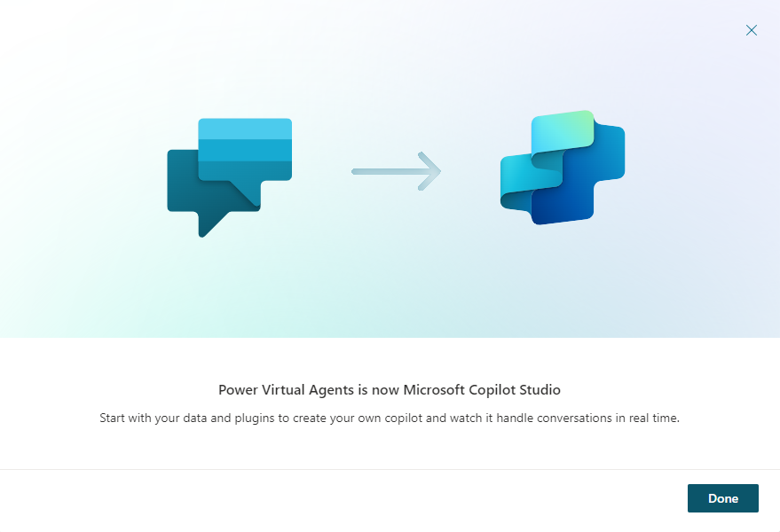The image size is (780, 532).
Task: Click the divider line above Done button
Action: (390, 469)
